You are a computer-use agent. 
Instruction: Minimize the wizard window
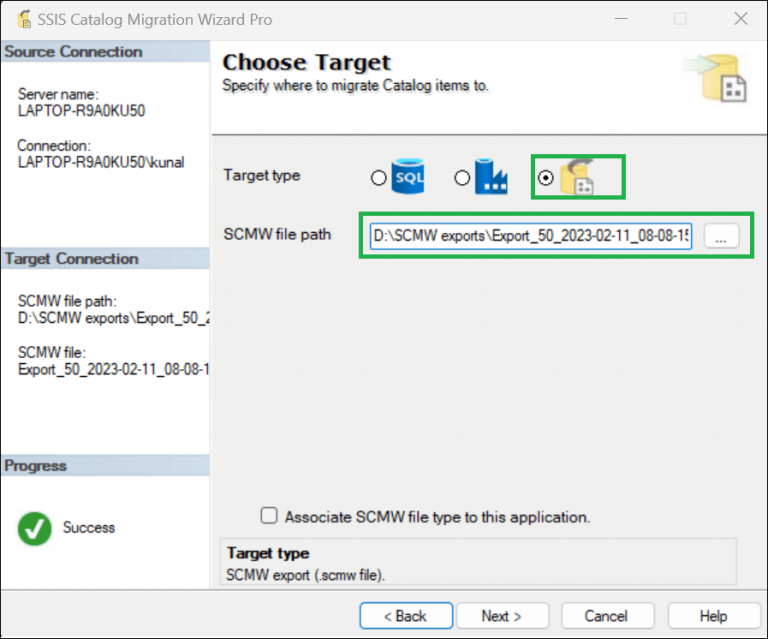tap(621, 19)
